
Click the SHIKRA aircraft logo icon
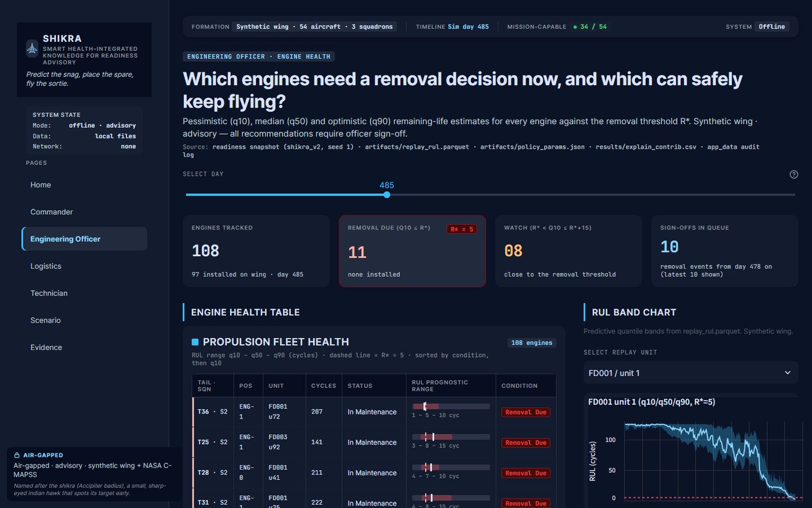(x=32, y=49)
